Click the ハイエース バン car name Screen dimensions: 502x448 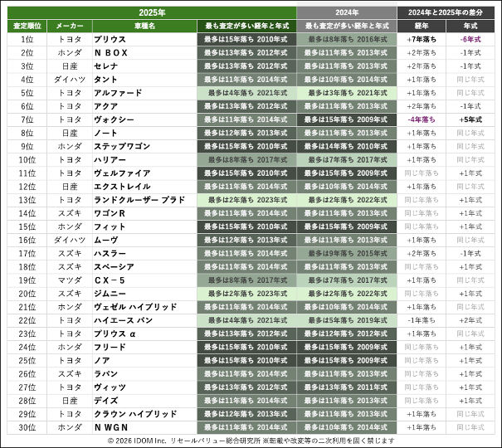coord(124,320)
